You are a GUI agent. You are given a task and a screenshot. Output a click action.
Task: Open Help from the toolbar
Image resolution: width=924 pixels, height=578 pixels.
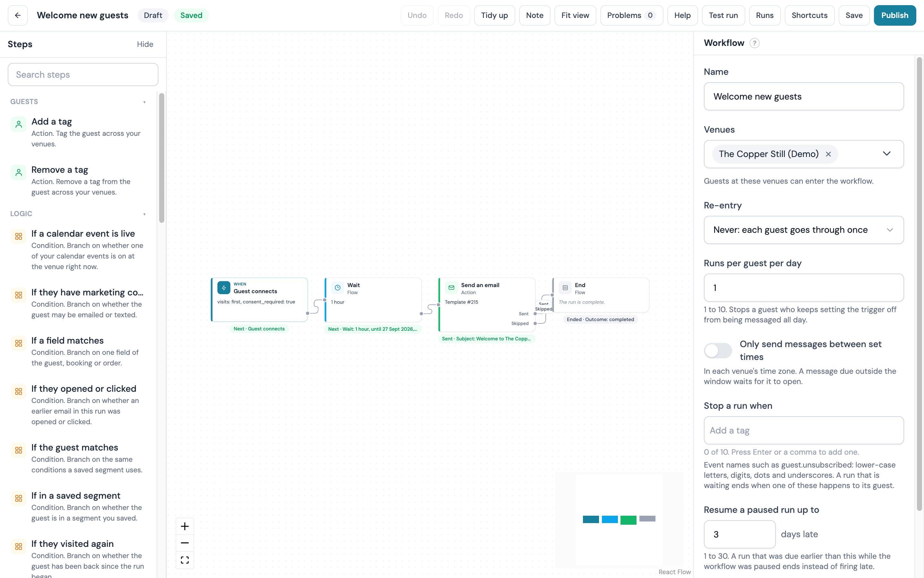pos(682,15)
